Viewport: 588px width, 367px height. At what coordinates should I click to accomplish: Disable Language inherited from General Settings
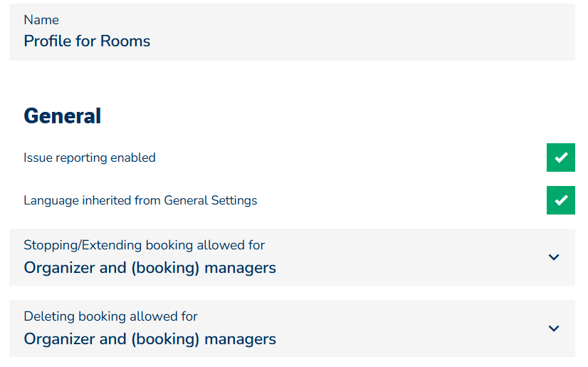click(x=561, y=200)
